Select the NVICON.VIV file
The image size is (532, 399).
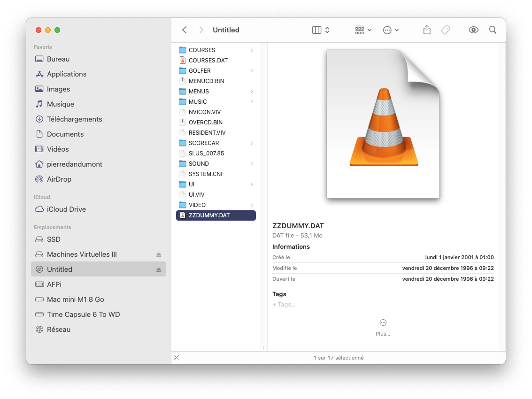pos(216,112)
